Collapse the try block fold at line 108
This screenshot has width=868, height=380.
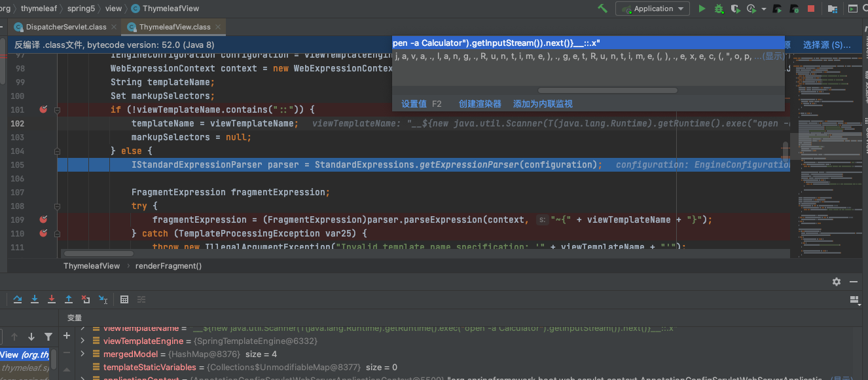coord(57,206)
